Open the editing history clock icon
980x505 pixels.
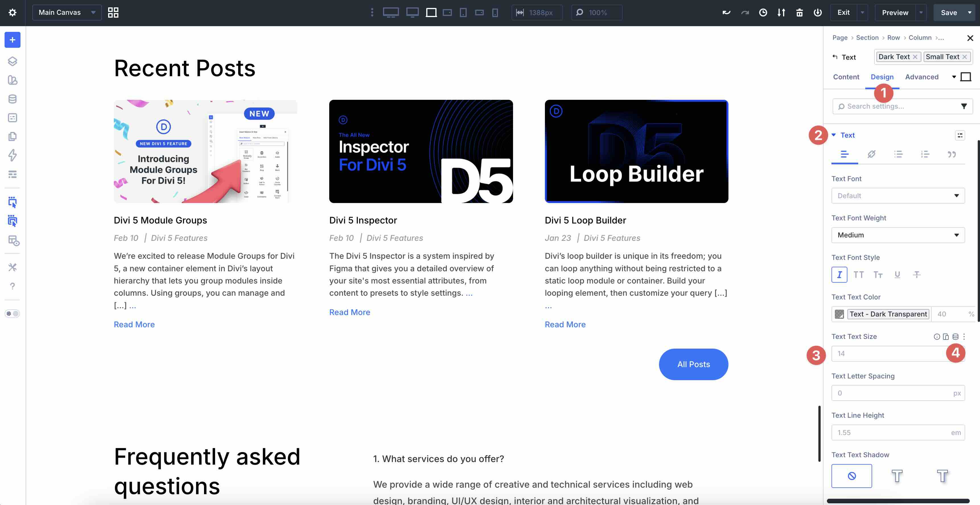click(x=763, y=13)
